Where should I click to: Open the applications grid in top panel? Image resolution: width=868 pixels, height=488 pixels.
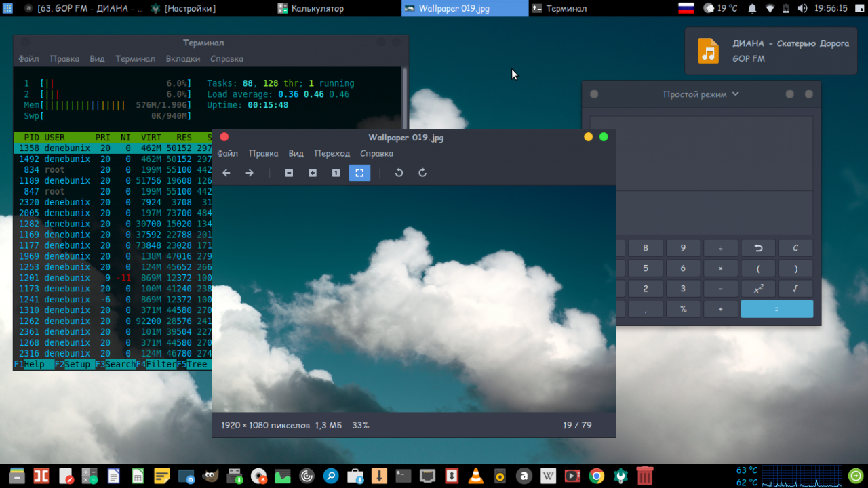[x=8, y=8]
